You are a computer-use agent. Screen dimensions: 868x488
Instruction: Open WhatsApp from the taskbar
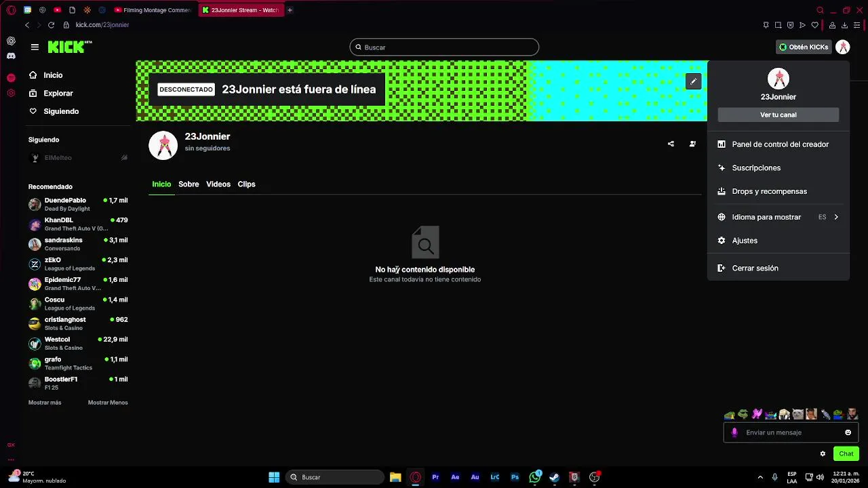[x=535, y=477]
